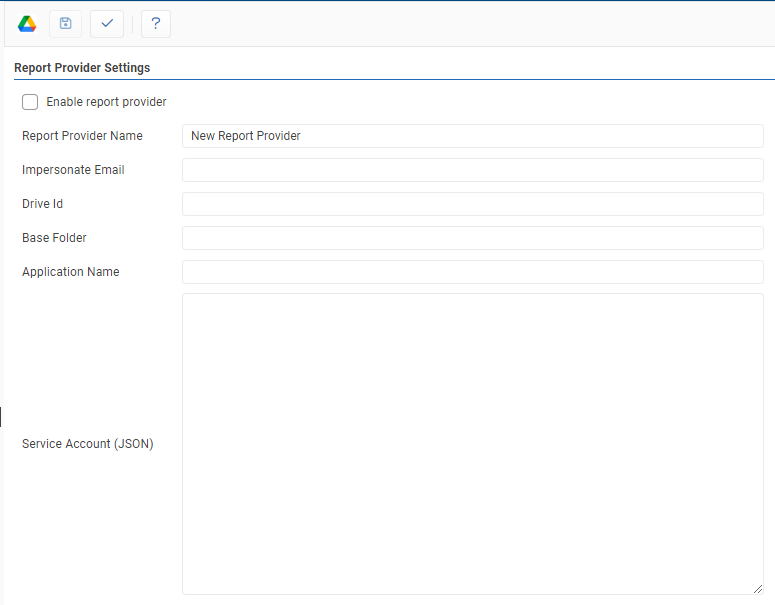Screen dimensions: 775x605
Task: Click the "Impersonate Email" label
Action: pos(73,170)
